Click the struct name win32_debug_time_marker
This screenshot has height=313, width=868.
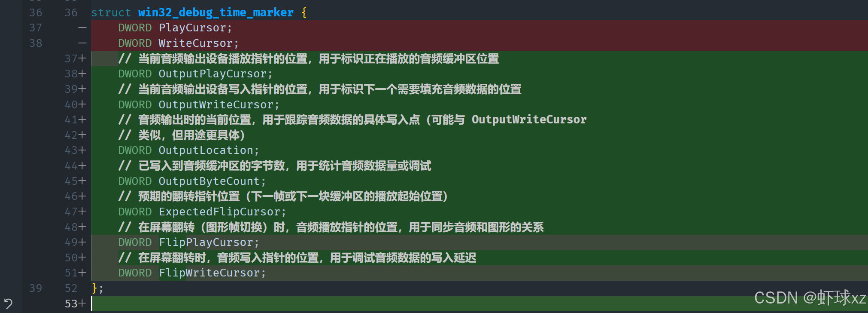215,12
